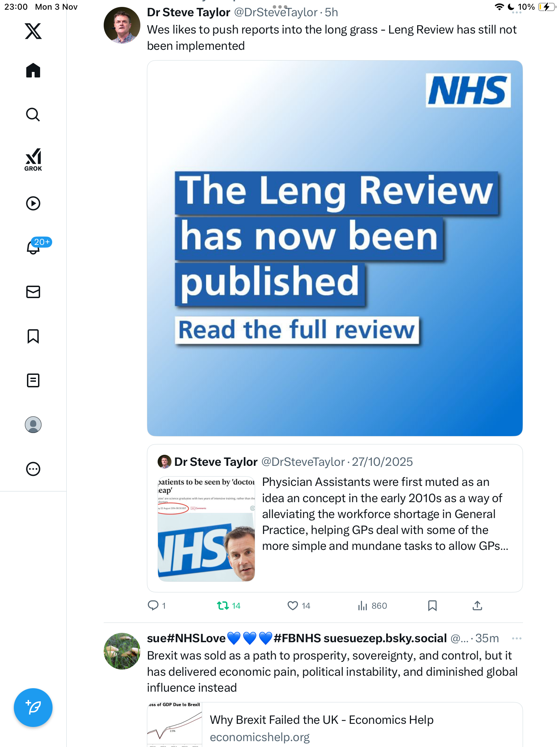Toggle repost on post with 14 reposts
Viewport: 560px width, 747px height.
(228, 606)
